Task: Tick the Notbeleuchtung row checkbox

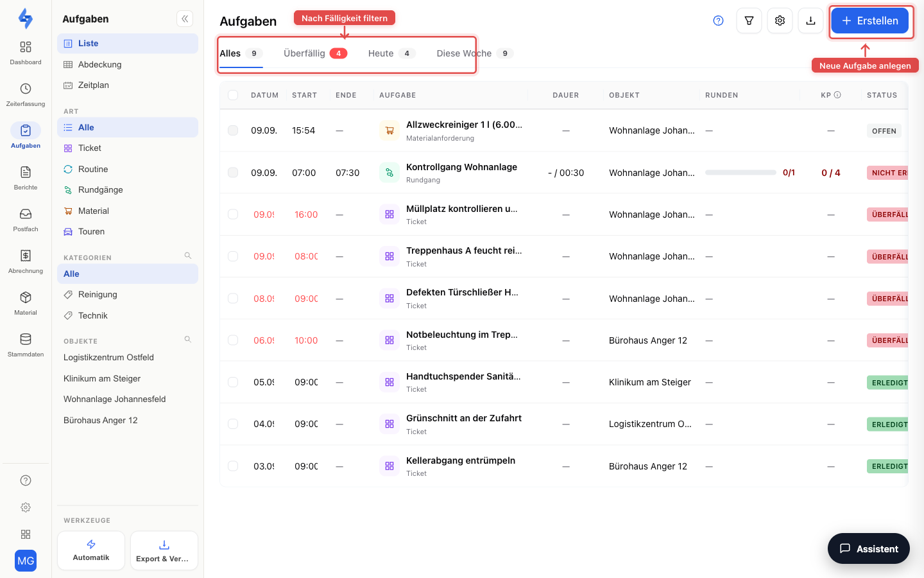Action: (x=233, y=340)
